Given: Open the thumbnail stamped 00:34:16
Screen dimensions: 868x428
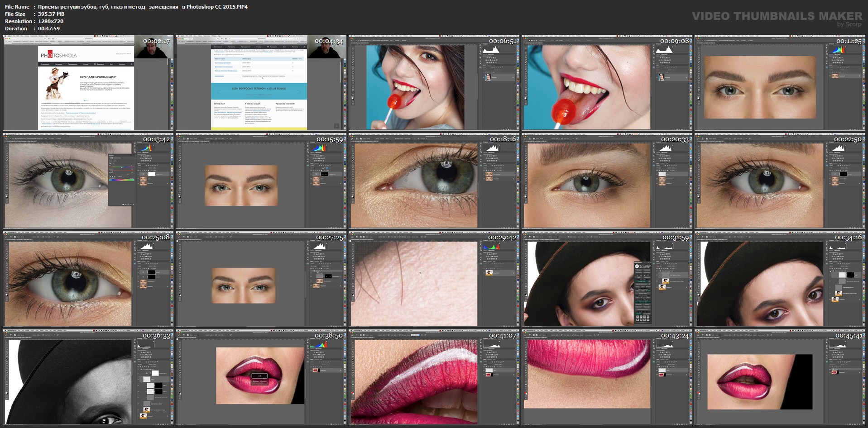Looking at the screenshot, I should [780, 279].
